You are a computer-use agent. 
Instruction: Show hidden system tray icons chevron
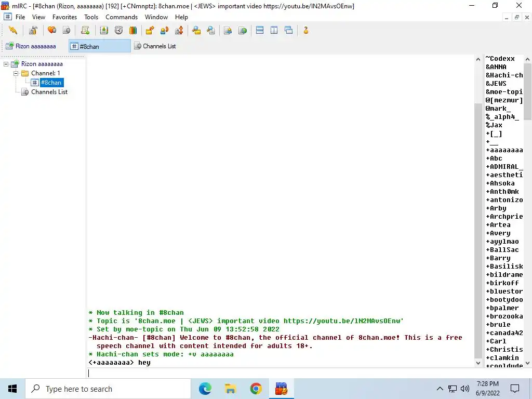tap(440, 389)
